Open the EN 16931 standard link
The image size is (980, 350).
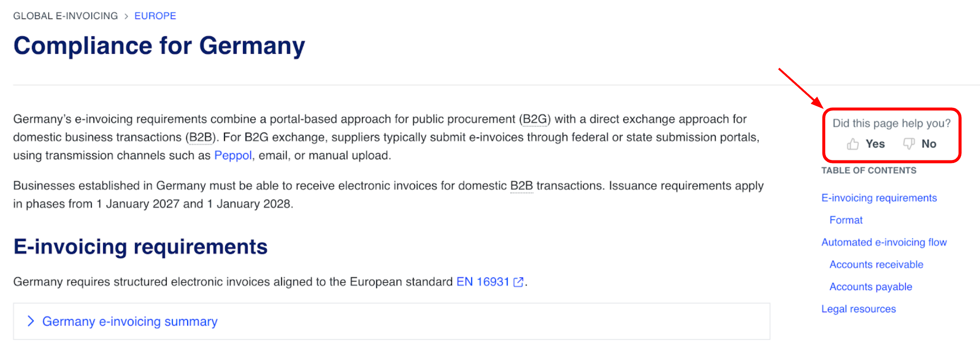click(483, 282)
